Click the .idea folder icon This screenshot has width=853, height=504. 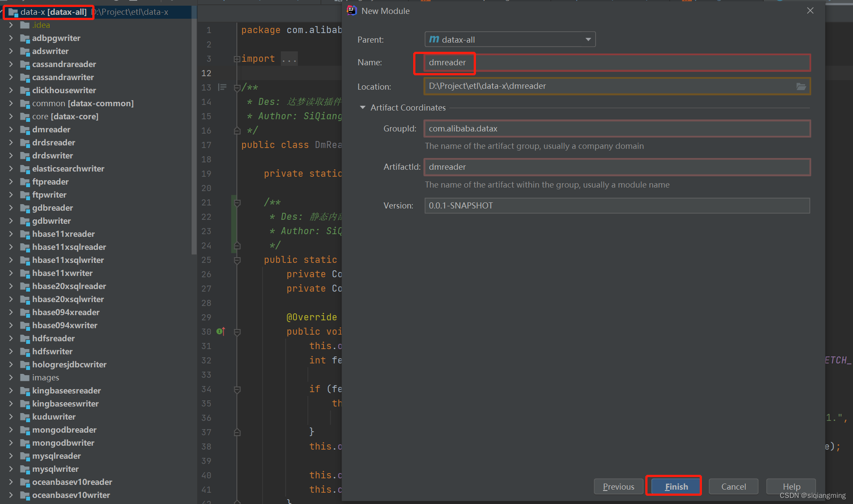click(25, 25)
